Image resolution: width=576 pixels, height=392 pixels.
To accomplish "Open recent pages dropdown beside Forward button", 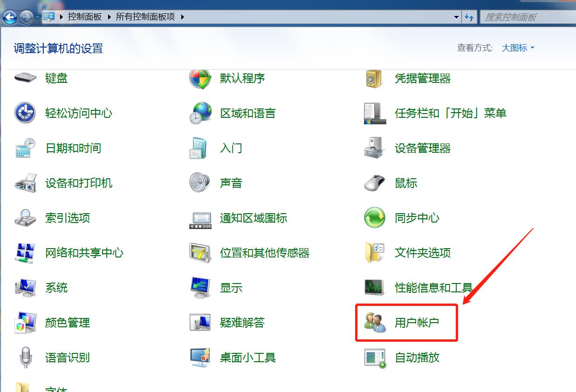I will 37,17.
